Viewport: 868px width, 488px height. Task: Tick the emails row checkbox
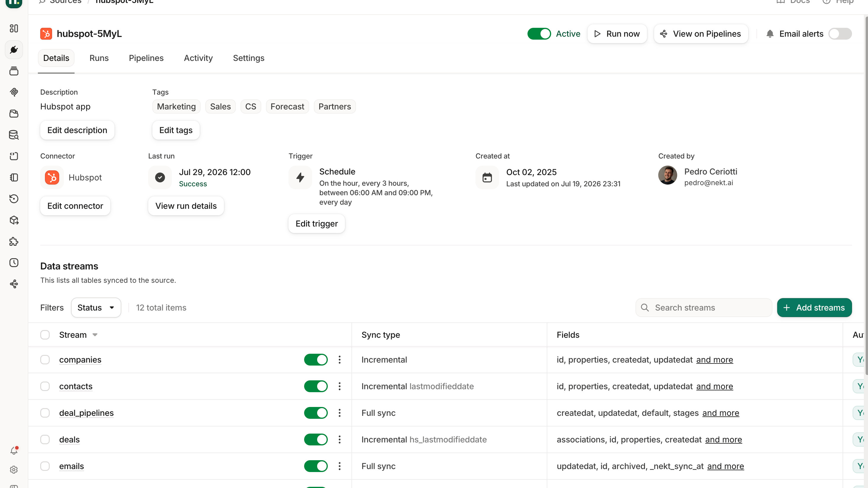45,466
